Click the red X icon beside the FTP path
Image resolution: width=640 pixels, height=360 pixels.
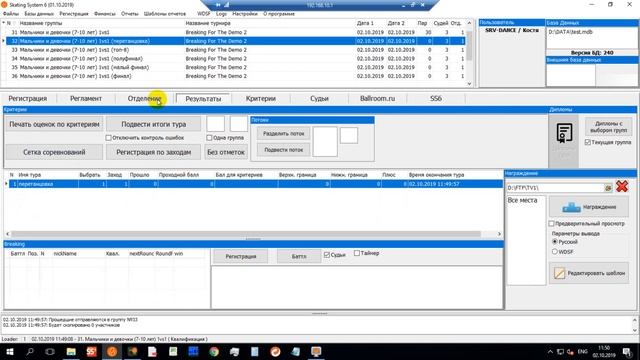(x=622, y=187)
